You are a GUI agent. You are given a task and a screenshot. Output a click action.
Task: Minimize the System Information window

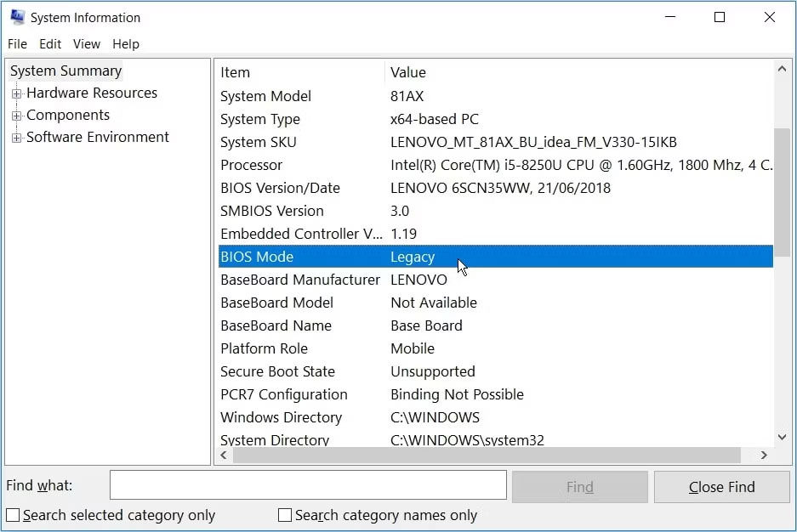[670, 17]
